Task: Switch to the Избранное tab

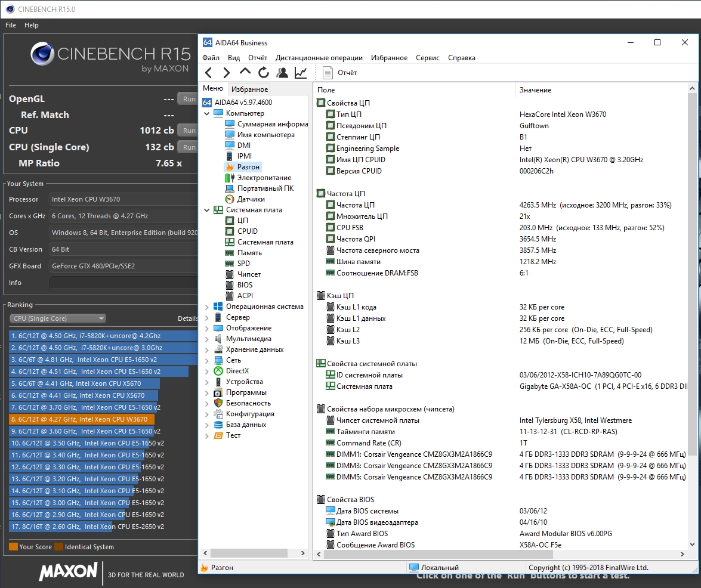Action: click(x=249, y=89)
